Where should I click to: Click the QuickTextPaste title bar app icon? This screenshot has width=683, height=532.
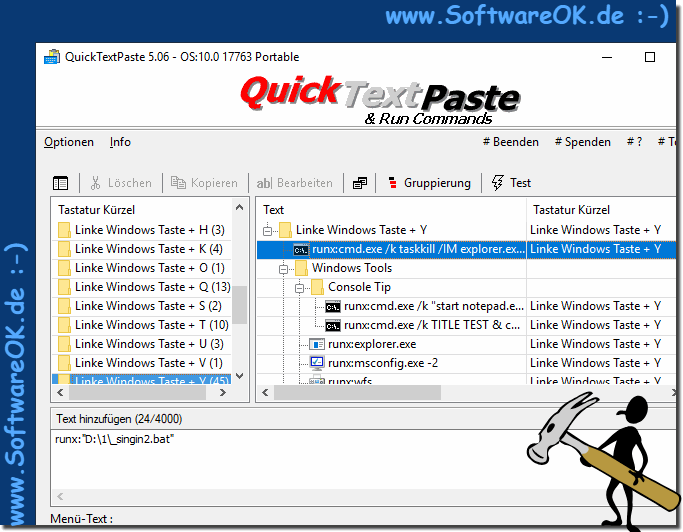(x=52, y=57)
